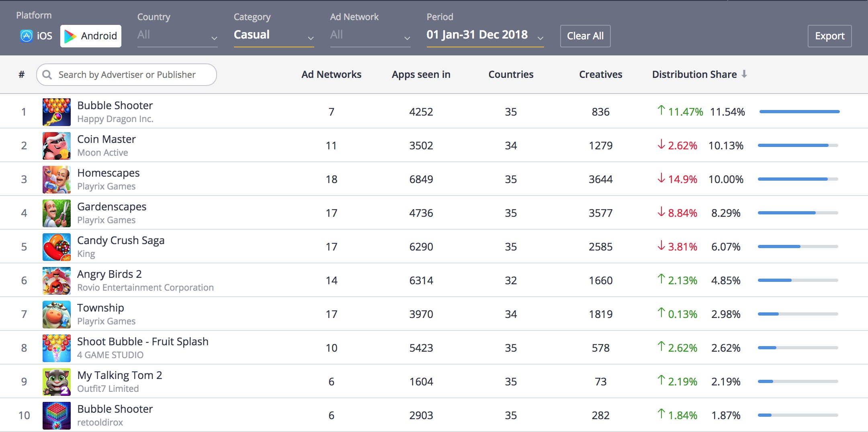Click the Angry Birds 2 app icon
Image resolution: width=868 pixels, height=432 pixels.
(x=57, y=281)
